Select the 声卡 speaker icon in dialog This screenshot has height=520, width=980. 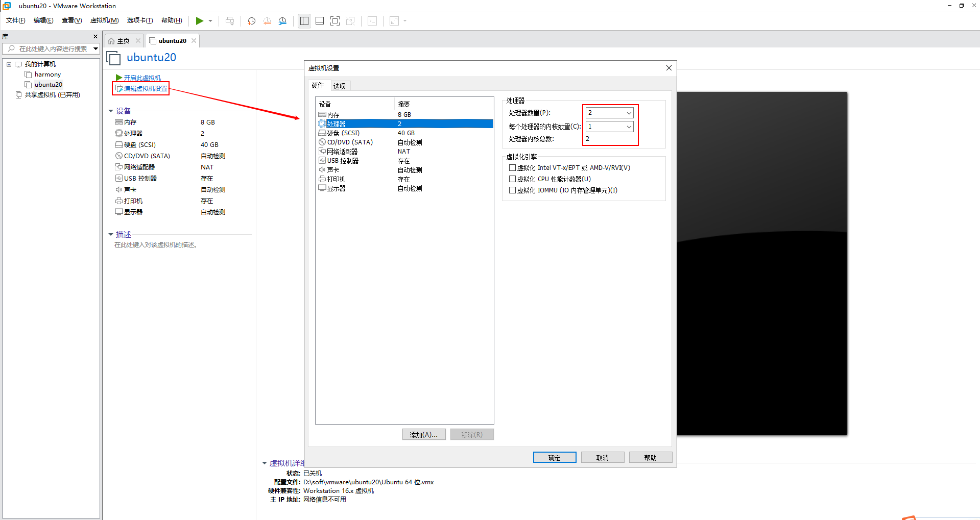(x=322, y=170)
